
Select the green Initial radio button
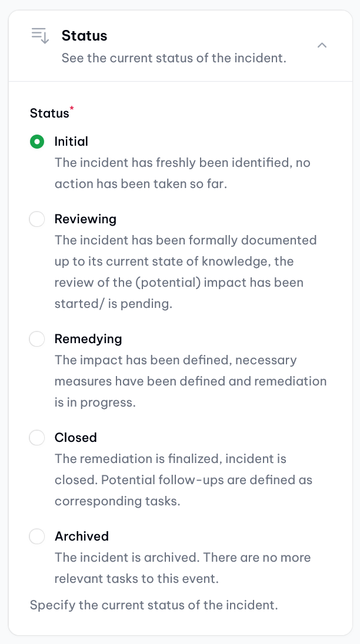37,142
